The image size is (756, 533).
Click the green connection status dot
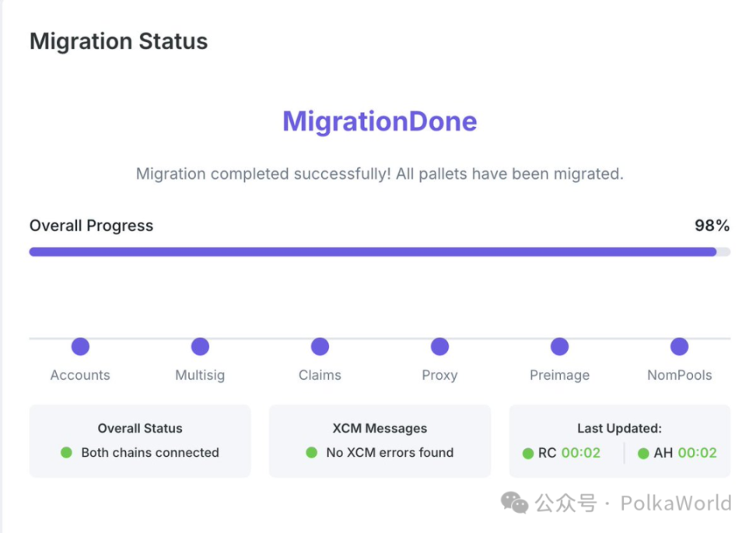tap(66, 453)
